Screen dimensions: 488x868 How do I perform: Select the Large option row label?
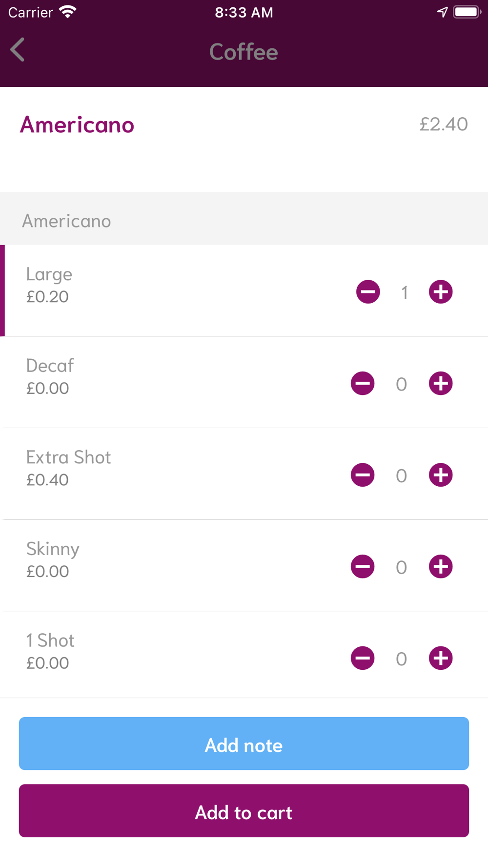tap(49, 274)
